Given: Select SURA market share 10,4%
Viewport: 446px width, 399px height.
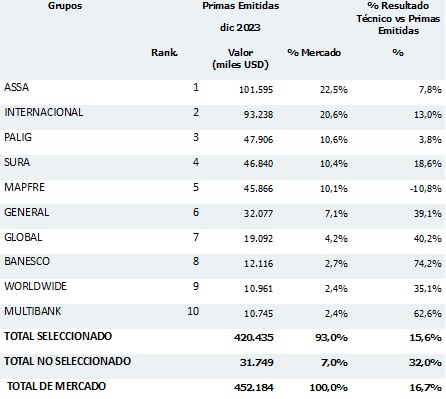Looking at the screenshot, I should coord(334,163).
